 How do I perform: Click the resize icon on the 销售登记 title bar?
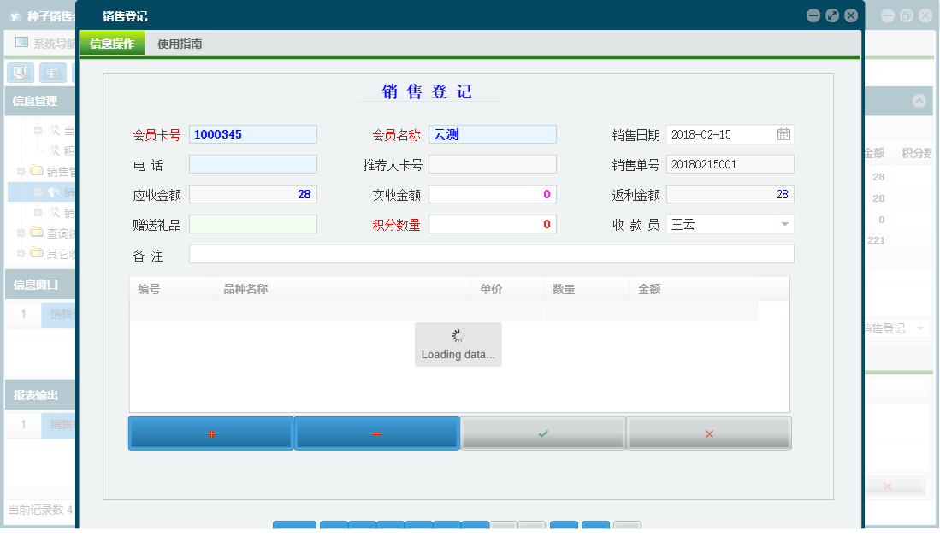pos(831,15)
